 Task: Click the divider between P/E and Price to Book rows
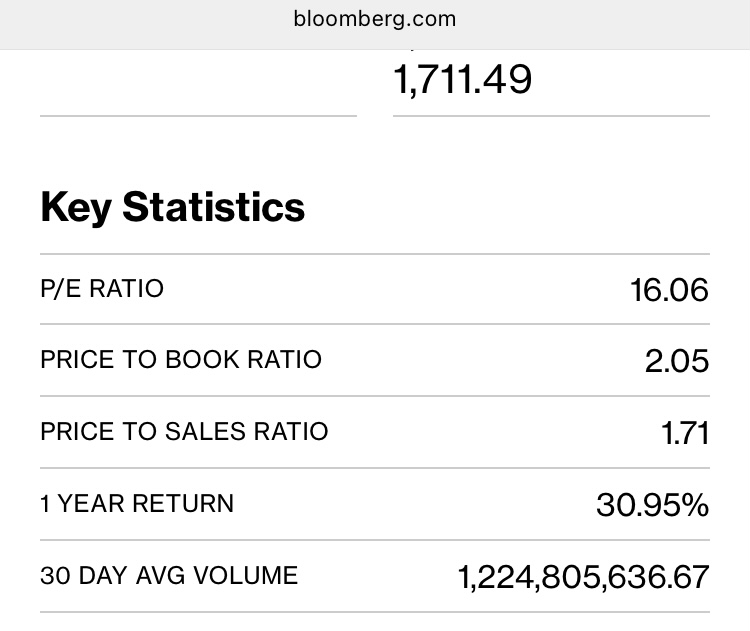(375, 324)
